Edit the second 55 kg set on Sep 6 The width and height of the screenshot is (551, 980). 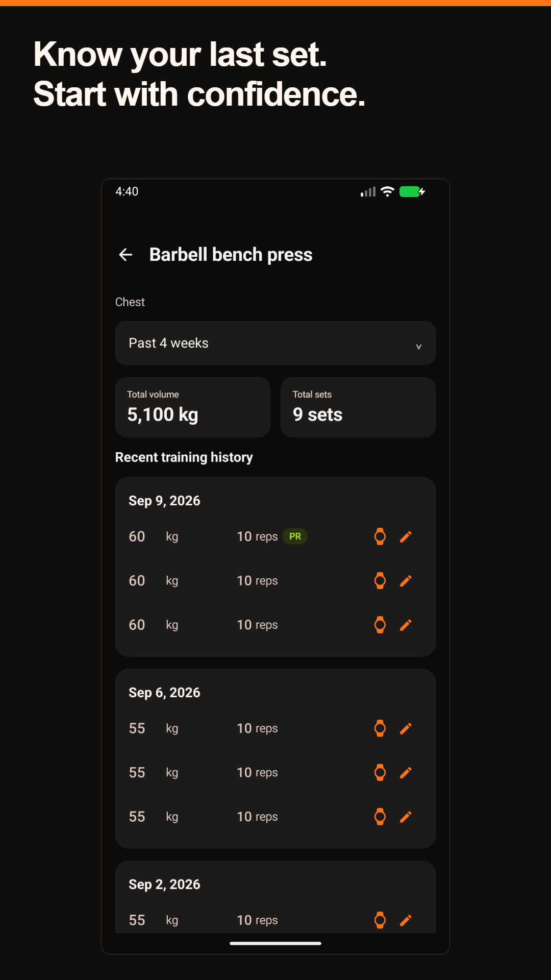(x=406, y=773)
